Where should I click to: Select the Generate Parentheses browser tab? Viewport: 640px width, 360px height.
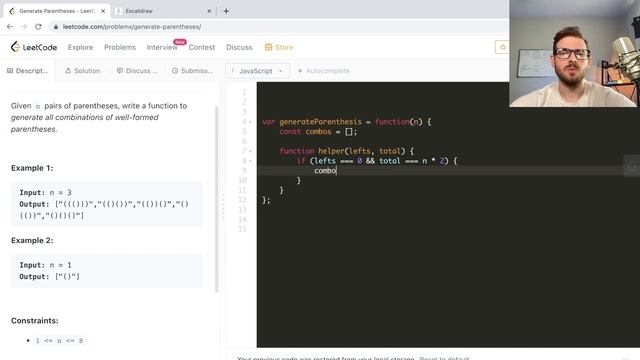(x=56, y=11)
